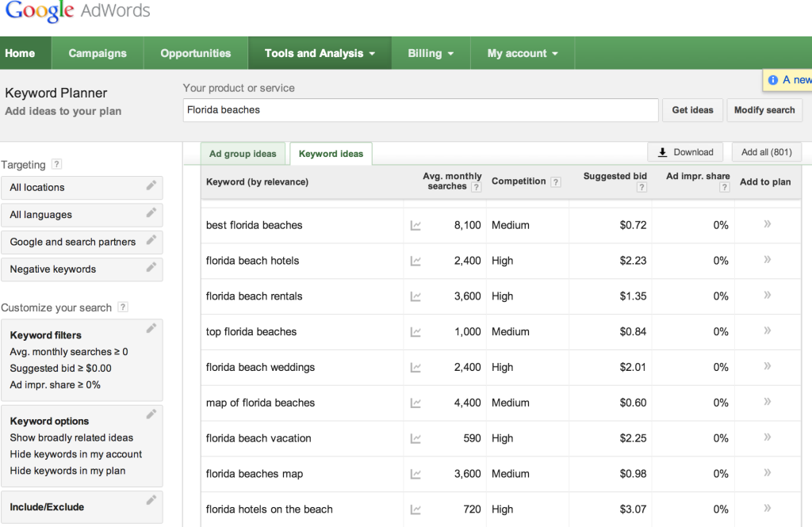Open the My account dropdown menu

(x=523, y=53)
